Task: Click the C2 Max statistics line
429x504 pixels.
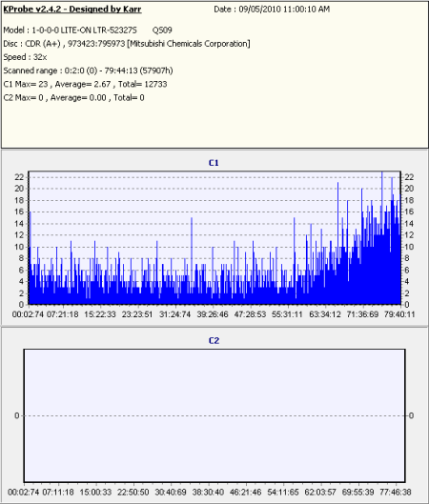Action: 73,98
